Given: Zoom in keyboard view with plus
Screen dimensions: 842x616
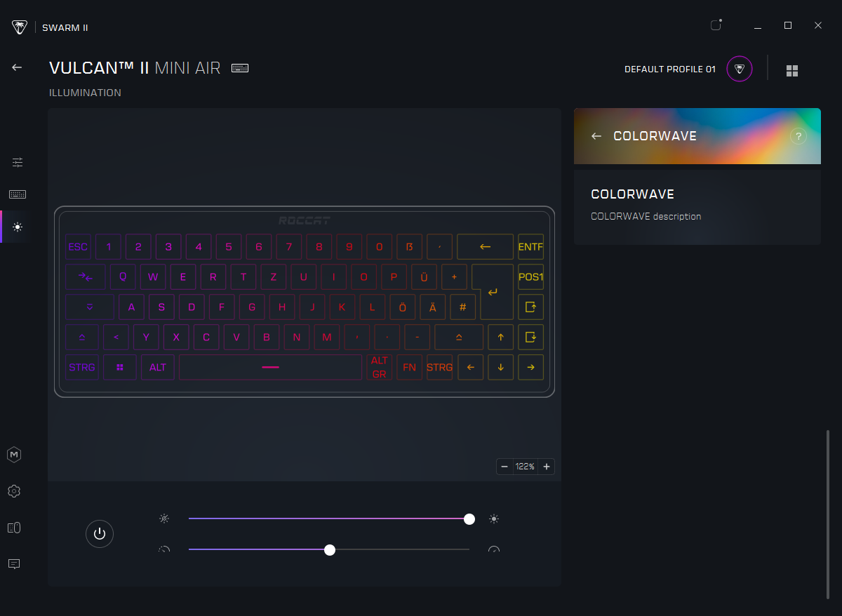Looking at the screenshot, I should pyautogui.click(x=547, y=467).
